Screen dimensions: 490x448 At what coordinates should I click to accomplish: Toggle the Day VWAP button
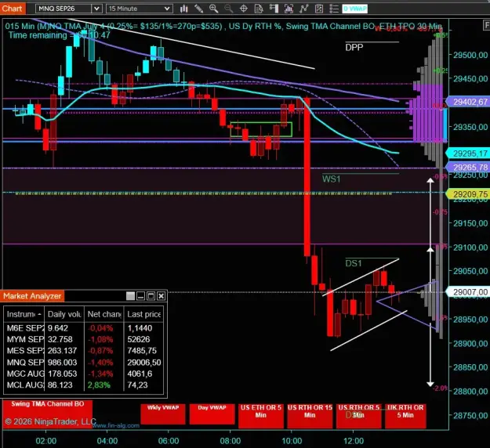click(212, 414)
